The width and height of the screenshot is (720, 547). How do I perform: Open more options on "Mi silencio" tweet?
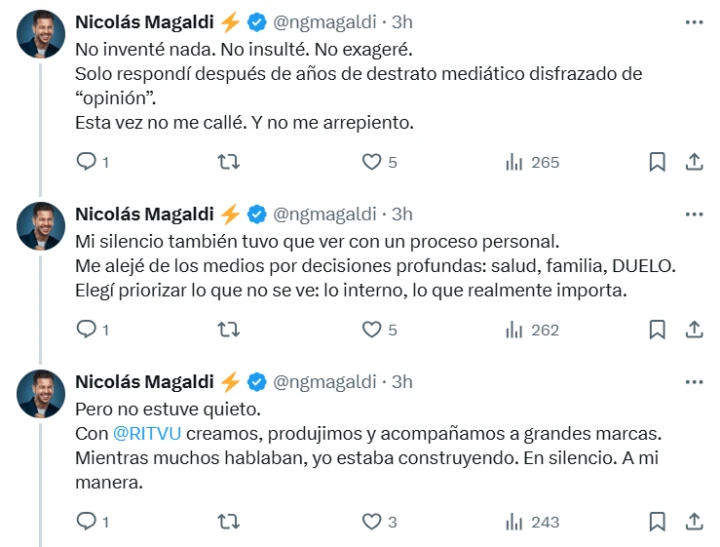(x=693, y=214)
